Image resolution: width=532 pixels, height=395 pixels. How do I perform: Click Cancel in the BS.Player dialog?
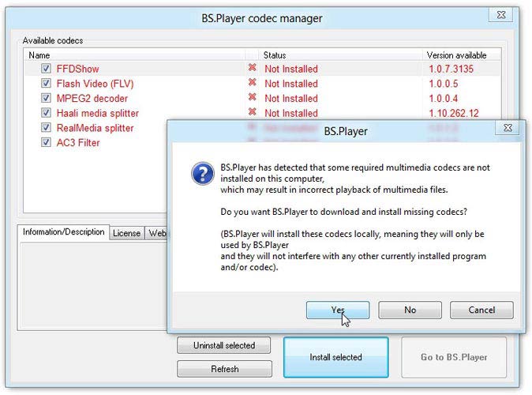(x=481, y=310)
